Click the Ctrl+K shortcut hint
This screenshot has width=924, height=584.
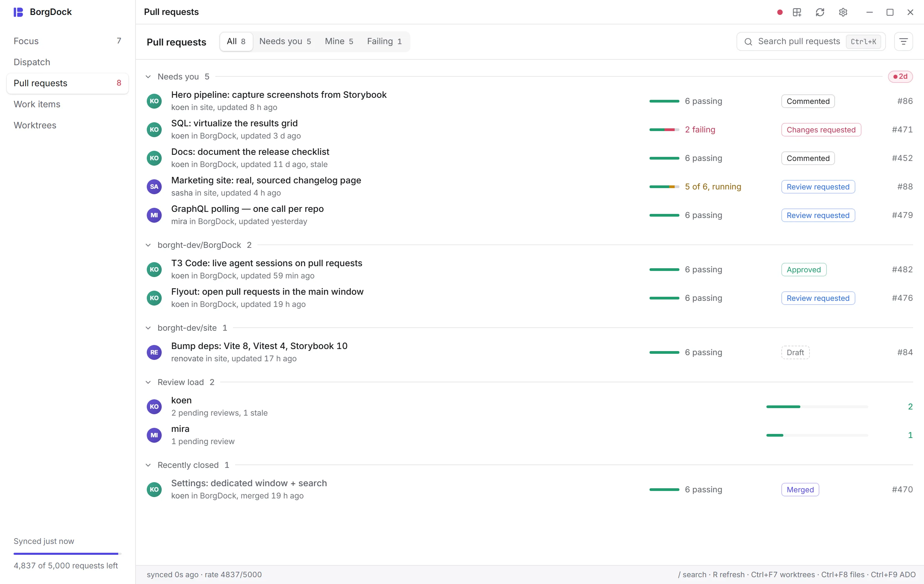coord(864,41)
